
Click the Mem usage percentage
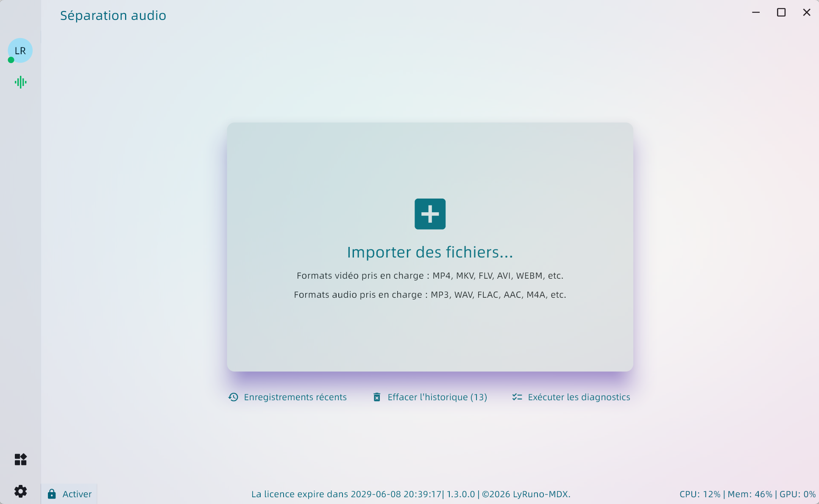pyautogui.click(x=750, y=494)
